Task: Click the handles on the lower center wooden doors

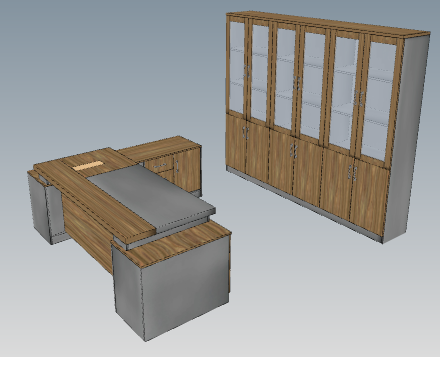Action: 294,151
